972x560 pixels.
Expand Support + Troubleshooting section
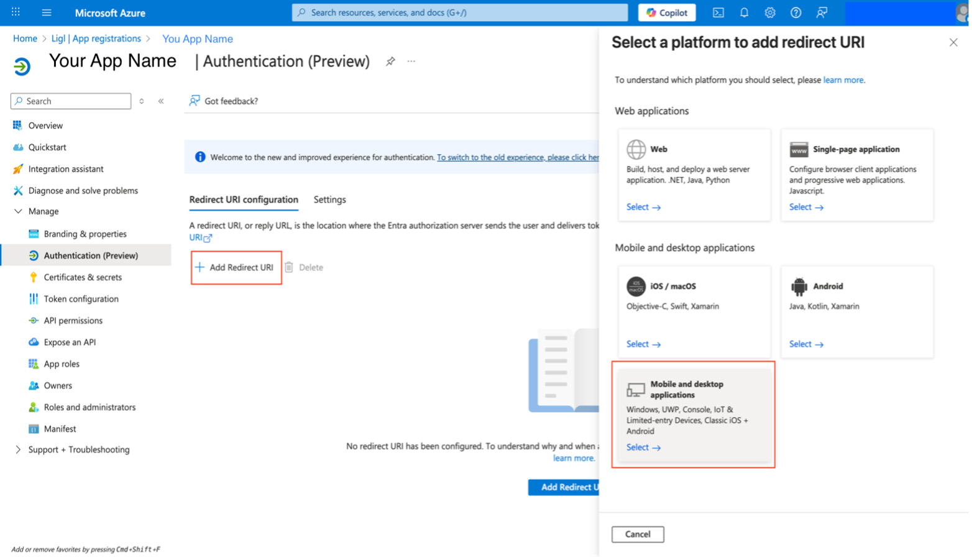point(18,449)
